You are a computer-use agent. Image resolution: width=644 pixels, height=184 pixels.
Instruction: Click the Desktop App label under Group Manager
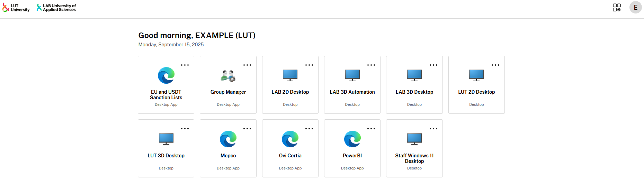tap(228, 104)
